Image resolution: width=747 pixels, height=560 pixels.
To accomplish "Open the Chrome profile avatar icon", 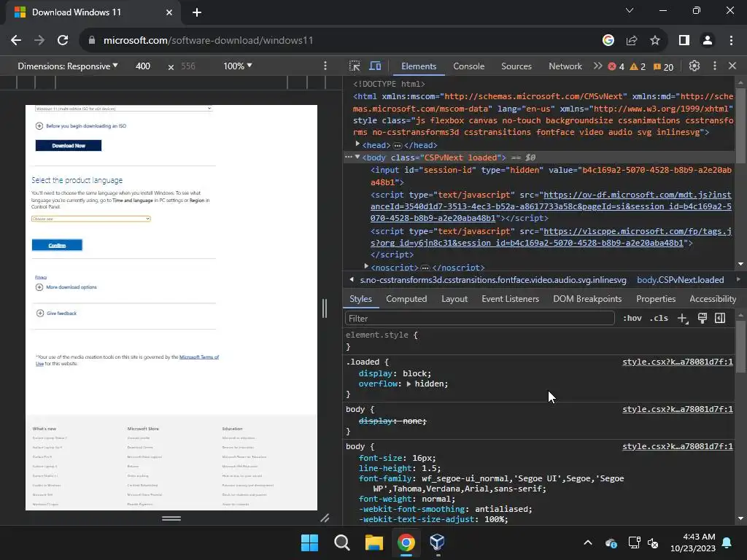I will [x=708, y=41].
